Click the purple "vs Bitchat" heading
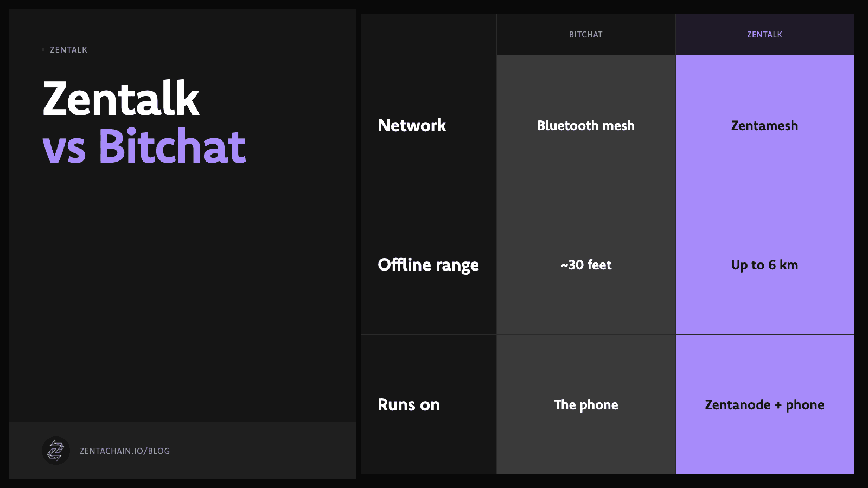The image size is (868, 488). [x=144, y=146]
